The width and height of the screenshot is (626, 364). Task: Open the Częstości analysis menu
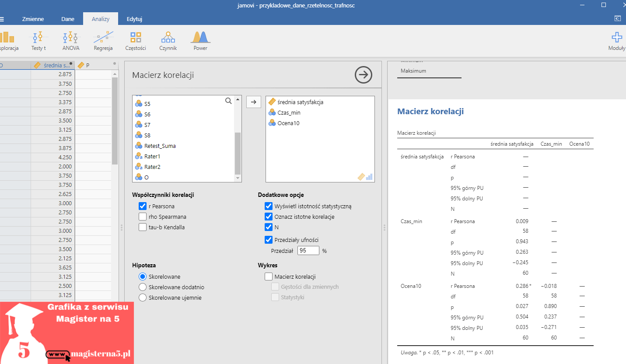click(x=136, y=41)
